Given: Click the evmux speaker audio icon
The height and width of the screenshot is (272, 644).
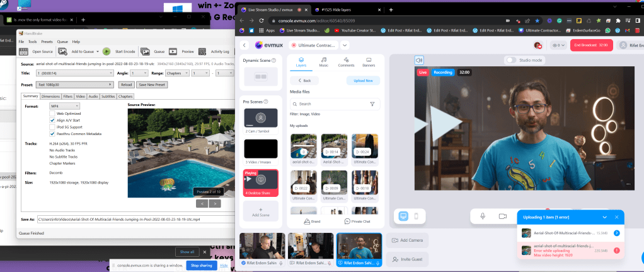Looking at the screenshot, I should pos(419,60).
